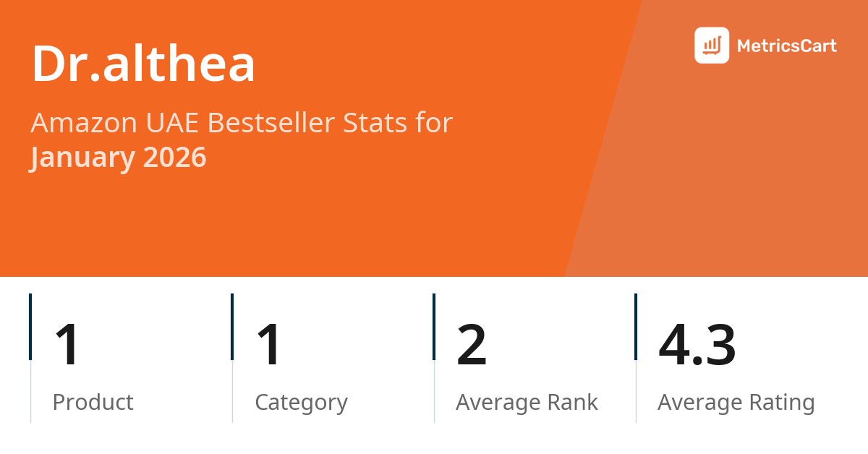Click the dark bar beside Average Rank
Viewport: 868px width, 454px height.
pos(434,326)
